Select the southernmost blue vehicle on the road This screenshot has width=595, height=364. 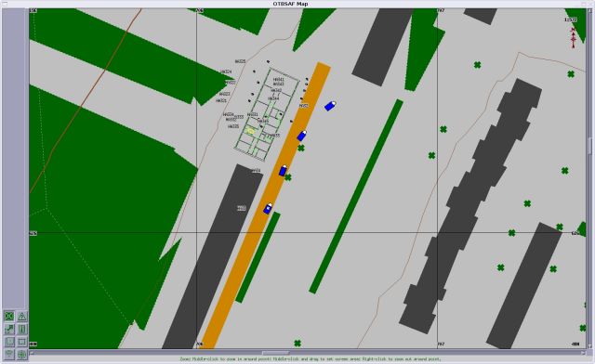point(268,208)
